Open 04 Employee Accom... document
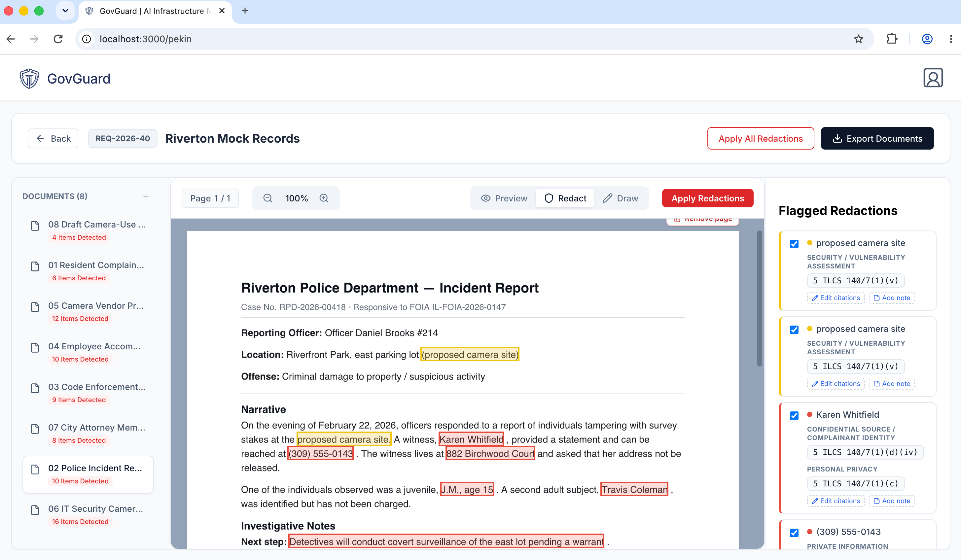Image resolution: width=961 pixels, height=560 pixels. pos(88,352)
